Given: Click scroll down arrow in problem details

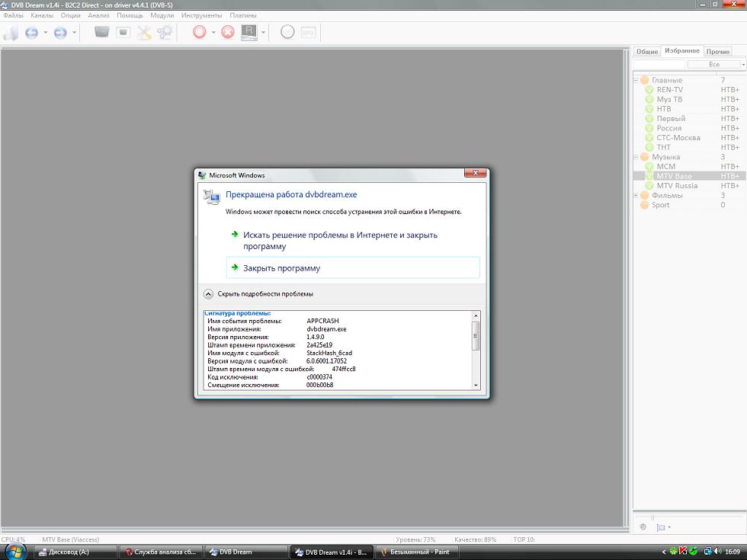Looking at the screenshot, I should 476,386.
